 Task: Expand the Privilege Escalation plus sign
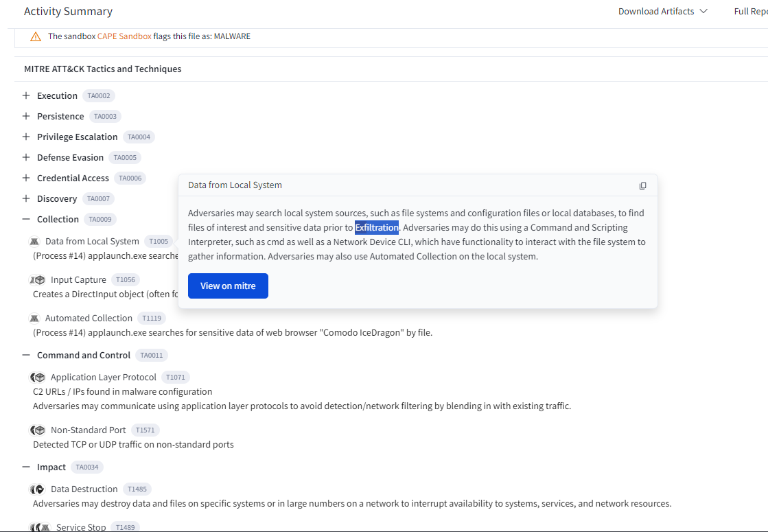[26, 137]
